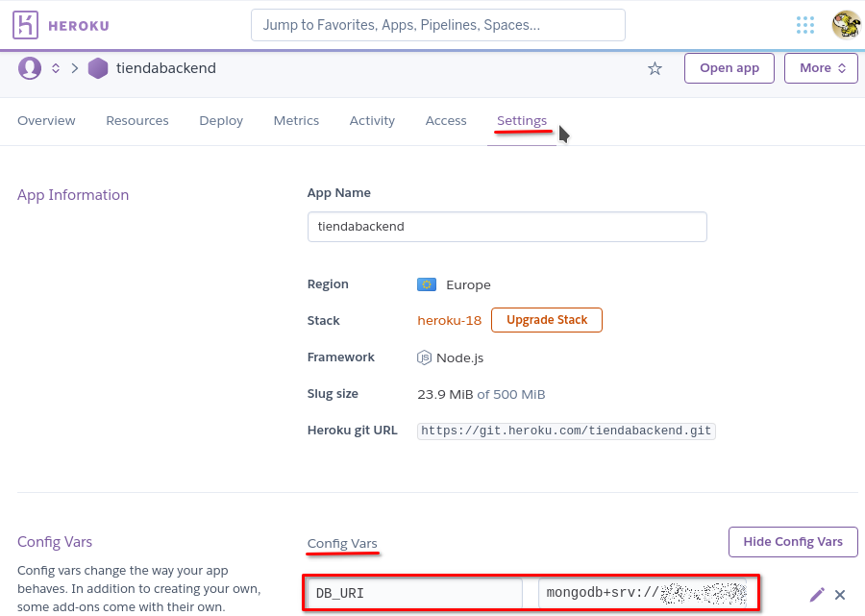Click the breadcrumb right-arrow separator

(x=74, y=68)
